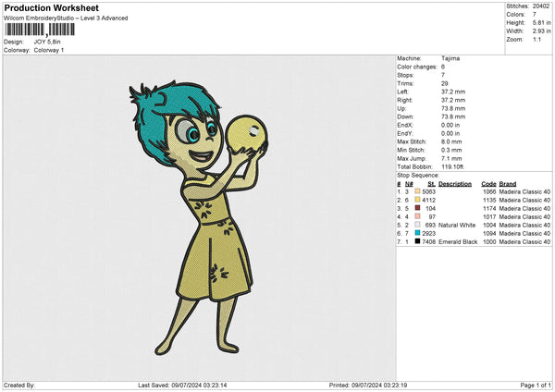Select the dark red swatch for code 1174
The height and width of the screenshot is (392, 555).
(x=417, y=208)
